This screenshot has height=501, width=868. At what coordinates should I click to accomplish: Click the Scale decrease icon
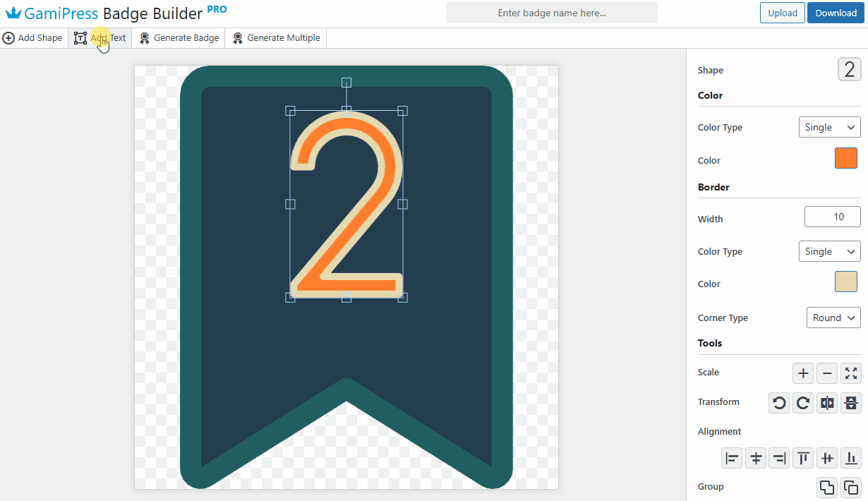coord(826,373)
